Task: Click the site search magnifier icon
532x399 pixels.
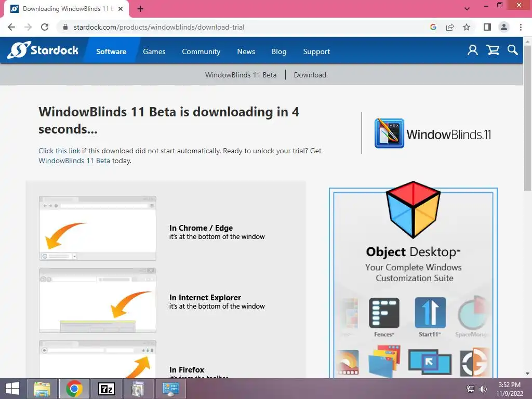Action: (x=513, y=50)
